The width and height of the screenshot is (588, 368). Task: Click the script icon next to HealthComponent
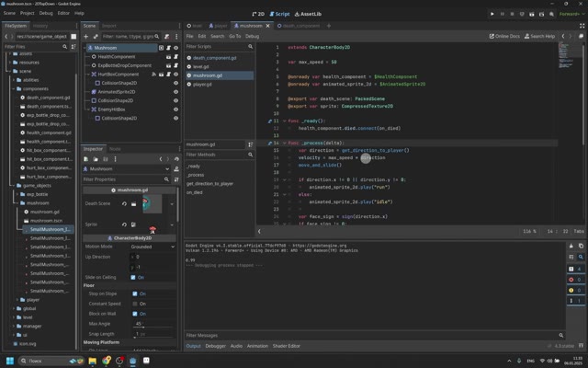(x=175, y=57)
